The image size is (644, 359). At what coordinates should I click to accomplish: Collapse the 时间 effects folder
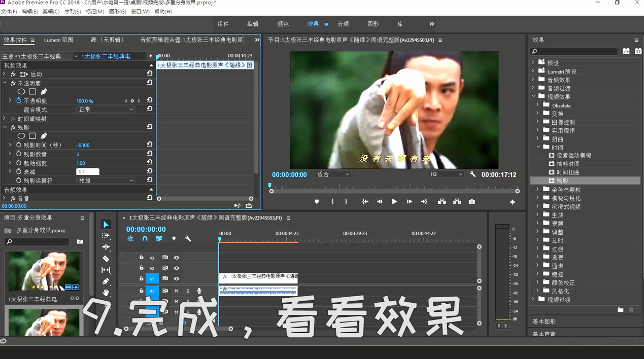pyautogui.click(x=538, y=147)
